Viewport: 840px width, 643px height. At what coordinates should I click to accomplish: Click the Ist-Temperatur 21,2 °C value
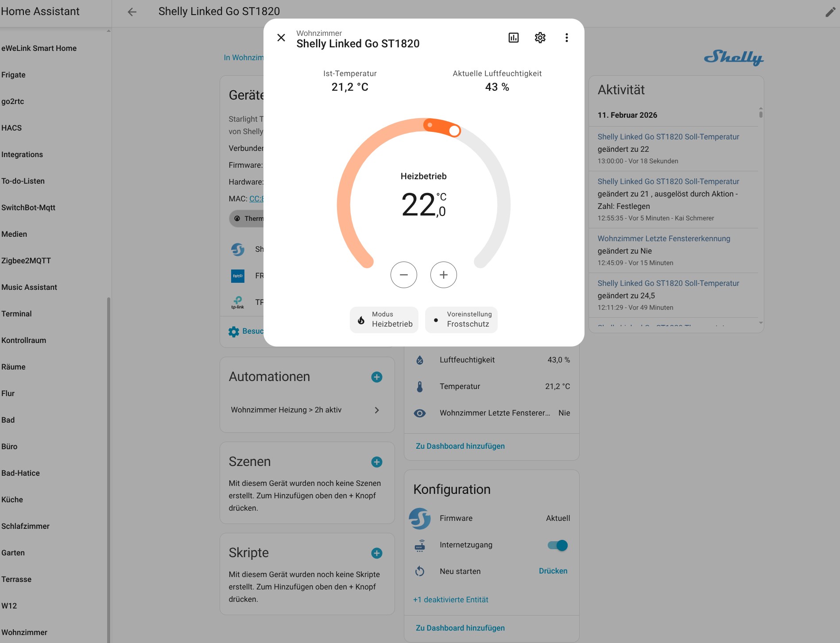350,87
